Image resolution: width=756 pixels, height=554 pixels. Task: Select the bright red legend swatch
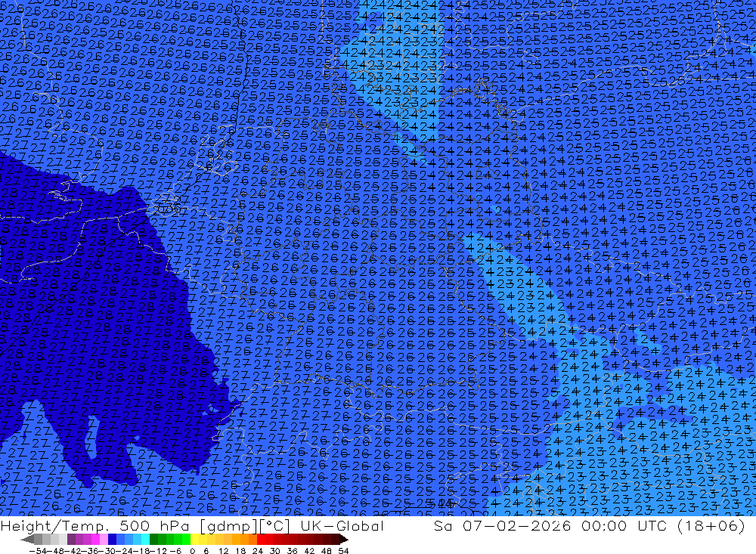pyautogui.click(x=261, y=539)
